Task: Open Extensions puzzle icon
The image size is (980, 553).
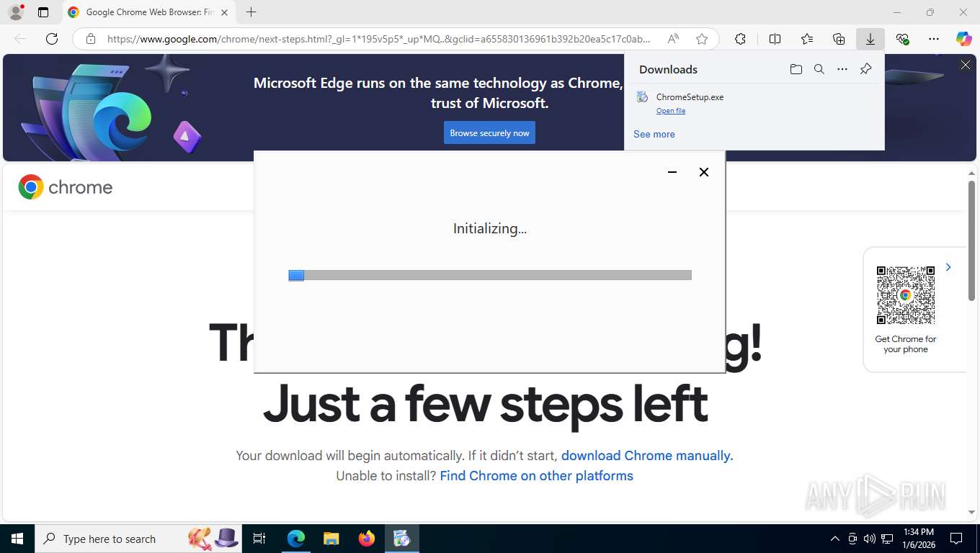Action: (x=740, y=39)
